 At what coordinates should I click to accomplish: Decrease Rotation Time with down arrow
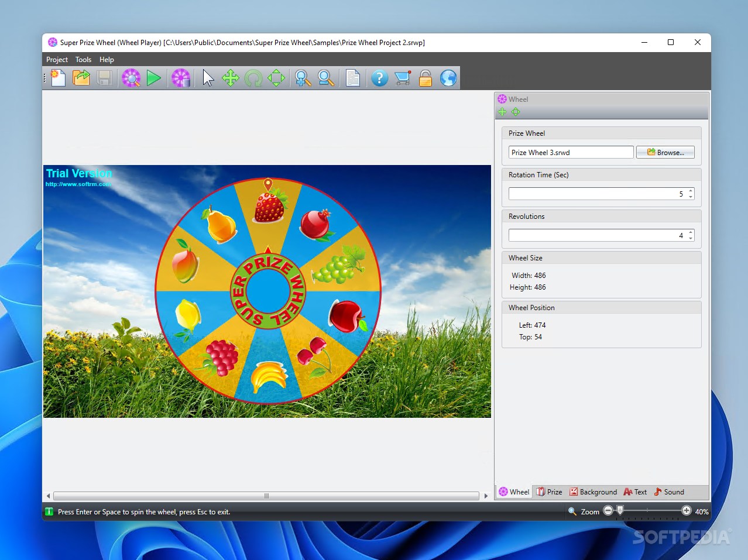[x=691, y=197]
